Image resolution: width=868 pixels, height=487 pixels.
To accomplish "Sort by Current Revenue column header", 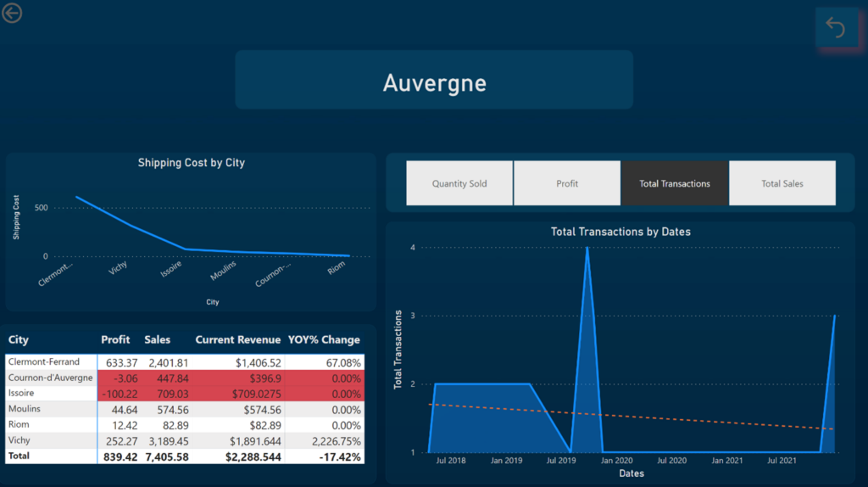I will pos(237,339).
